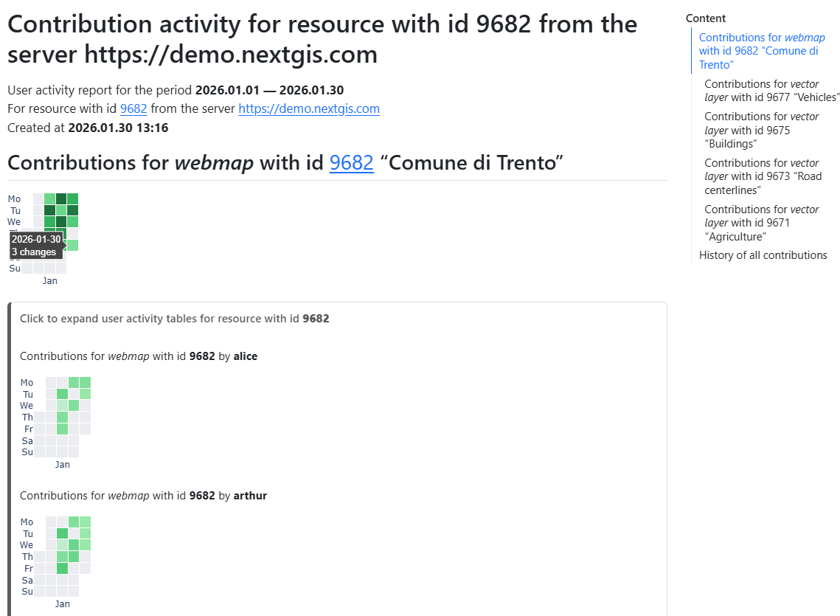Navigate to 'Road centerlines' contents entry
Image resolution: width=840 pixels, height=616 pixels.
point(763,176)
